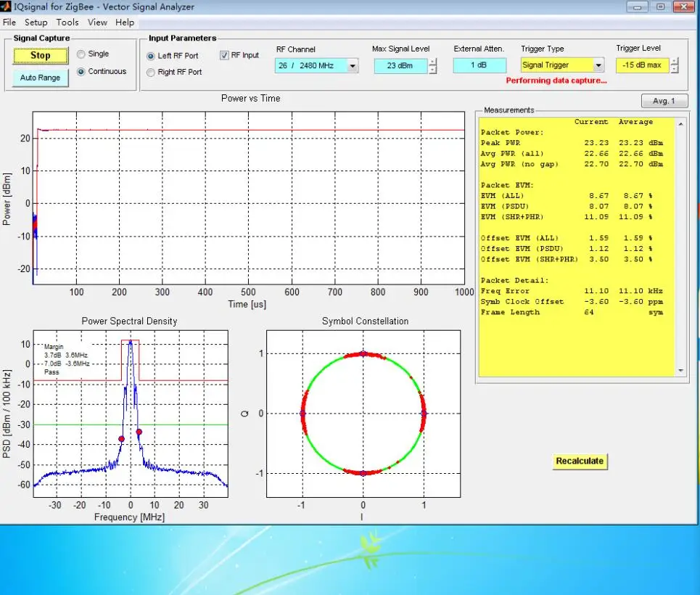The width and height of the screenshot is (700, 595).
Task: Open the Tools menu
Action: coord(67,22)
